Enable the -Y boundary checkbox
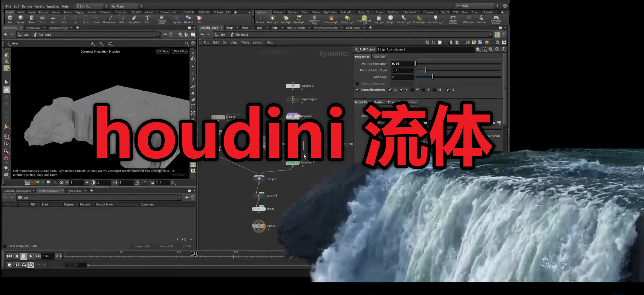 point(423,90)
